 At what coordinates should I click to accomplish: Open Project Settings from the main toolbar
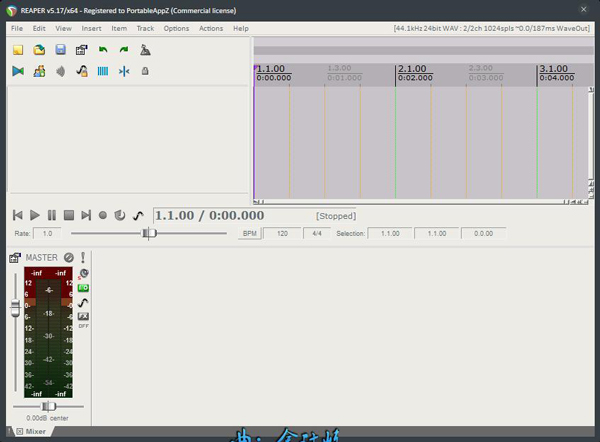pyautogui.click(x=82, y=50)
